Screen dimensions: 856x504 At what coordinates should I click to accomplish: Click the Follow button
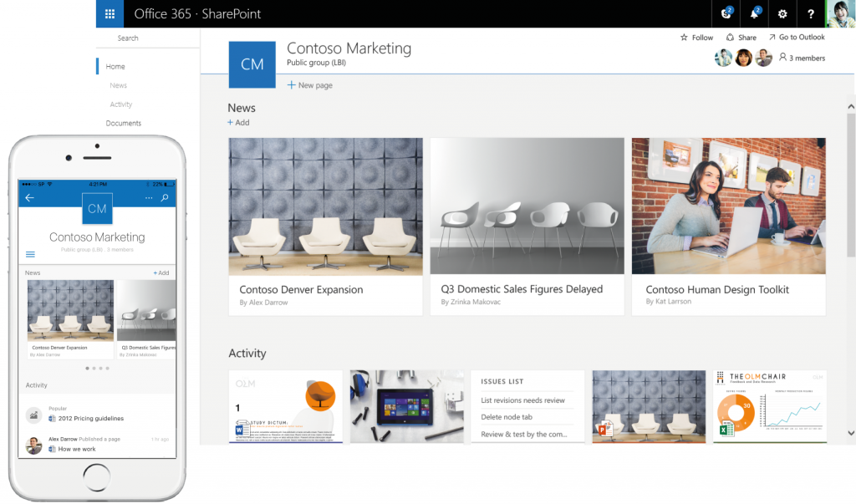pyautogui.click(x=696, y=37)
